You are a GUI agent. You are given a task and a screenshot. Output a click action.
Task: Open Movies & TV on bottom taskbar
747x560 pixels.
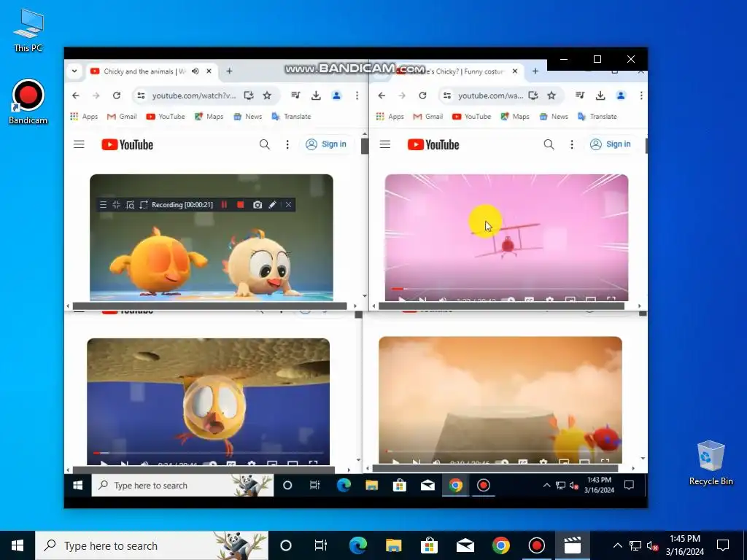pyautogui.click(x=572, y=545)
